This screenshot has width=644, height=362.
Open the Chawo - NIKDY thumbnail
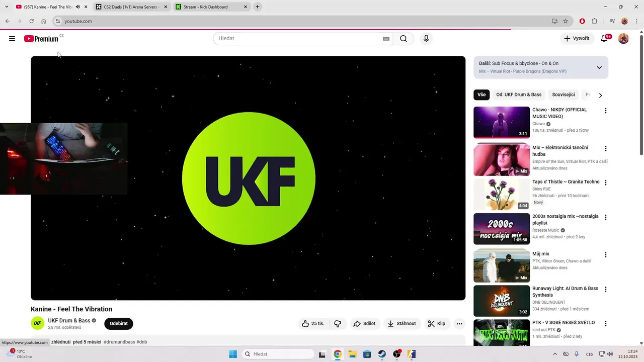coord(502,122)
